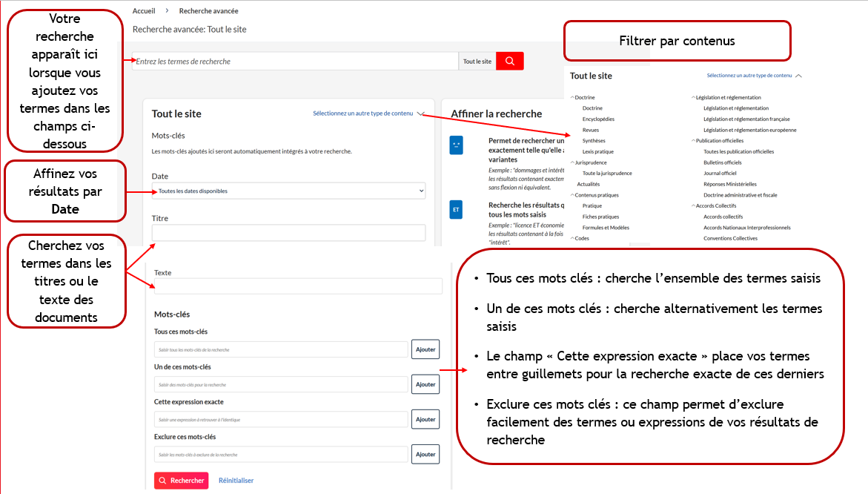Image resolution: width=868 pixels, height=494 pixels.
Task: Click the 'Entrez les termes de recherche' field
Action: (295, 62)
